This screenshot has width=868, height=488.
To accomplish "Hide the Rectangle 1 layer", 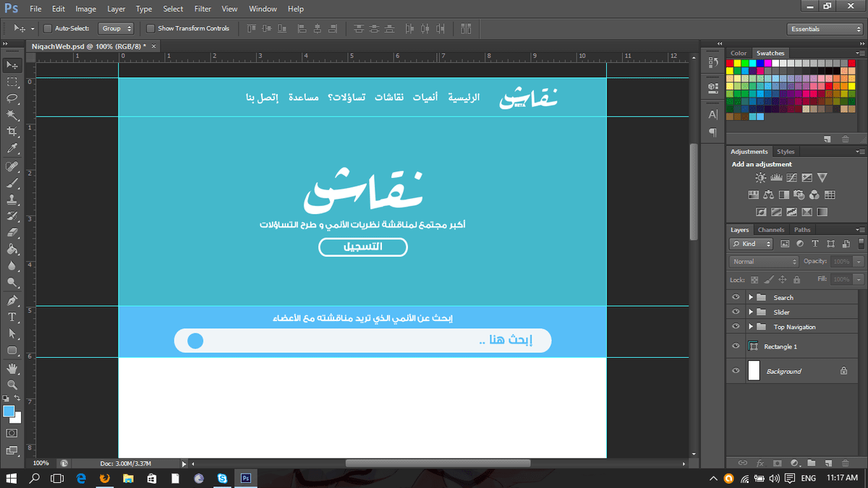I will 736,346.
